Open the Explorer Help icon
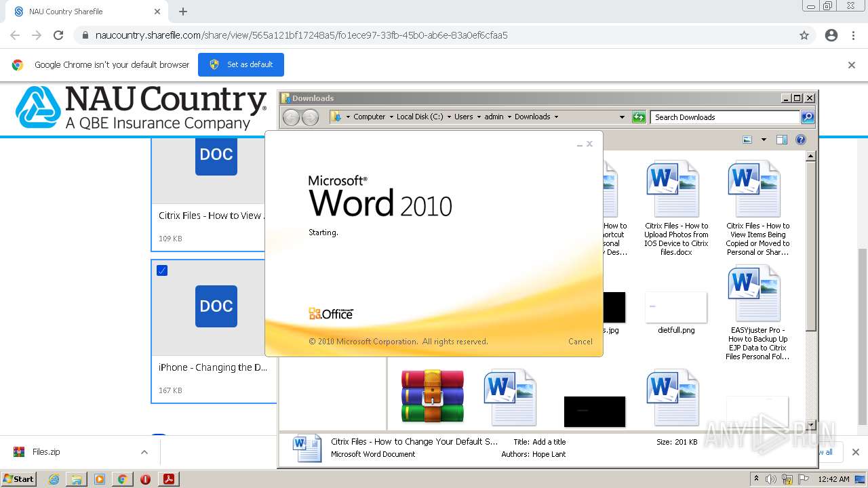Viewport: 868px width, 488px height. point(801,140)
